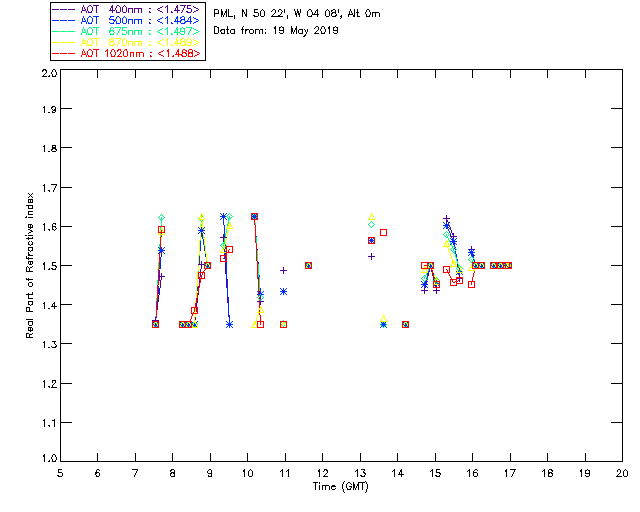Click the legend entry AOT 500nm <1.484>
Viewport: 640px width, 512px height.
point(126,20)
